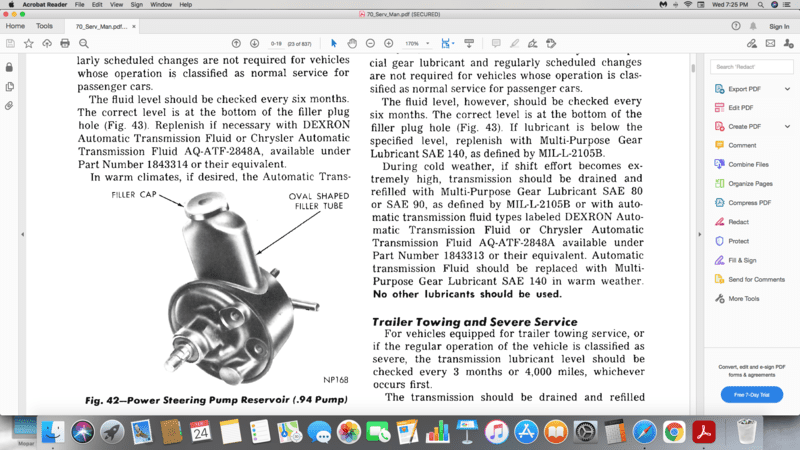Go to next page with down arrow
The image size is (800, 450).
point(254,43)
